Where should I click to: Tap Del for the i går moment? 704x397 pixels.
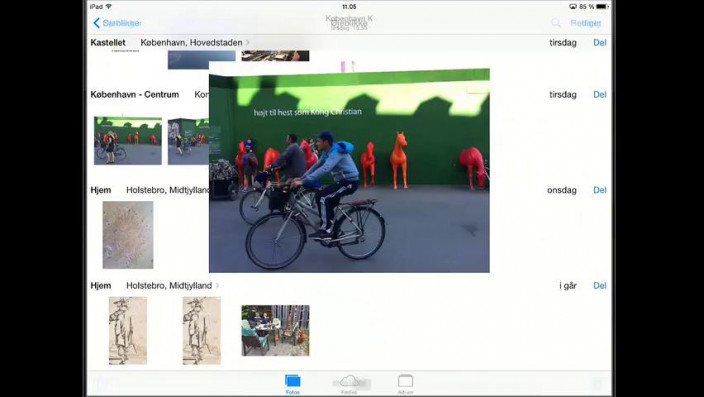(x=600, y=286)
